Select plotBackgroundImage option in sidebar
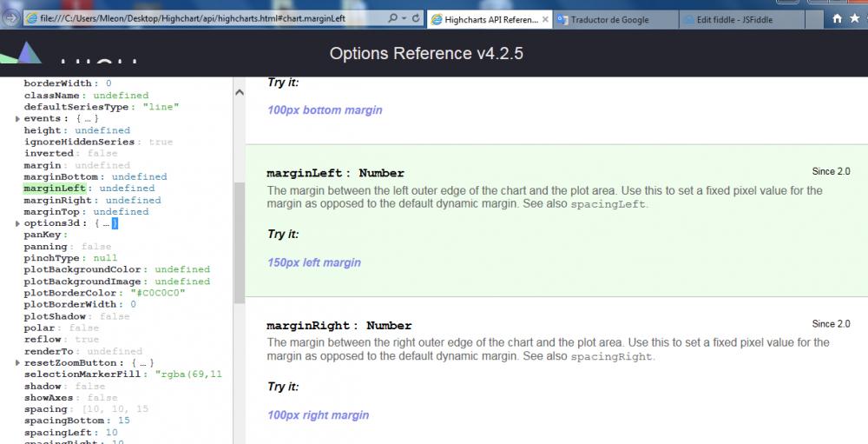868x444 pixels. coord(82,282)
